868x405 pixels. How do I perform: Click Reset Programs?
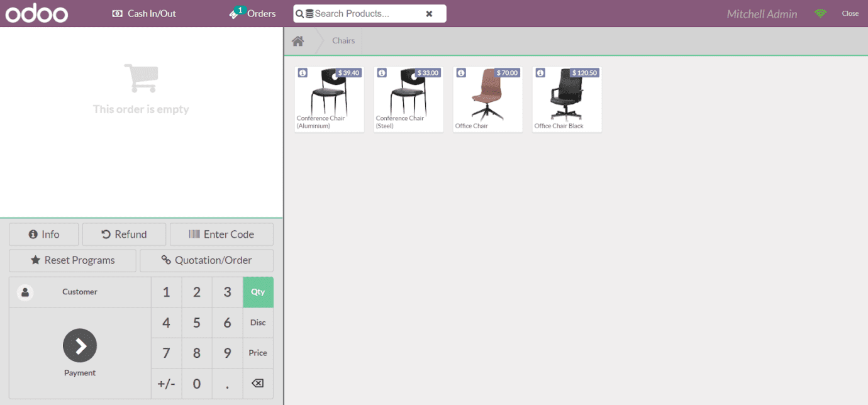72,260
